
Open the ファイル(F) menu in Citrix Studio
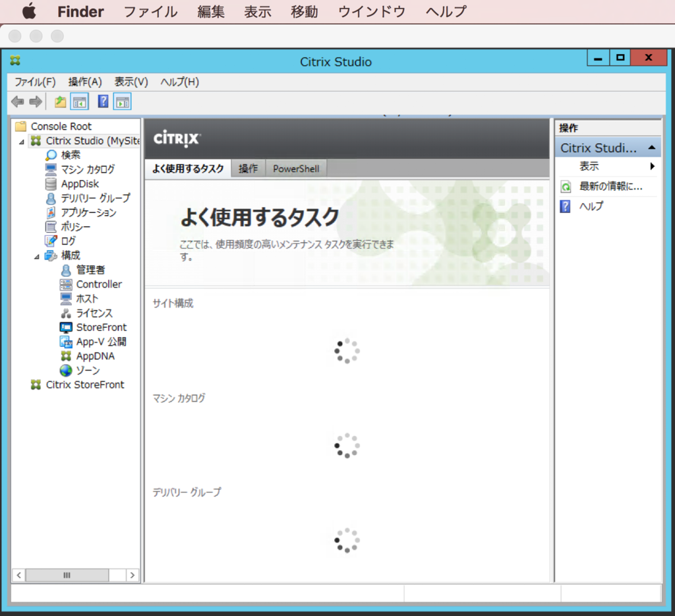(x=35, y=82)
